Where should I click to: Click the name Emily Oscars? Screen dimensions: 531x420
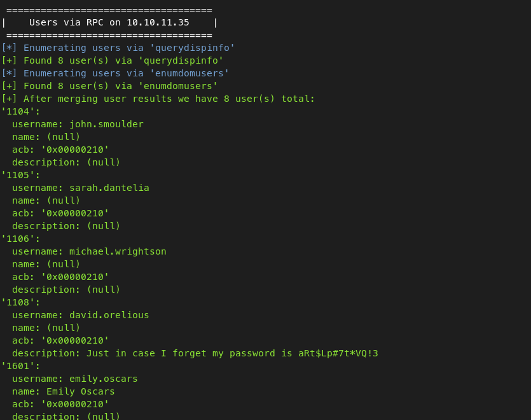[81, 391]
